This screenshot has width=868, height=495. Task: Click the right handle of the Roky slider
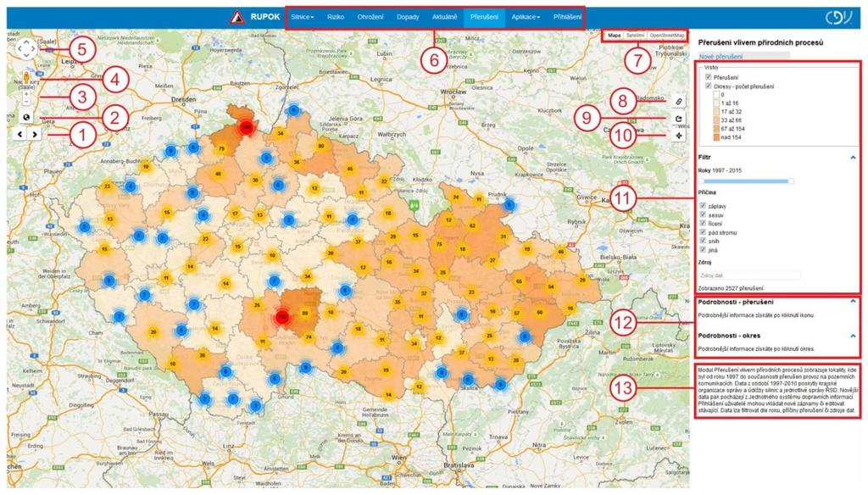[791, 181]
